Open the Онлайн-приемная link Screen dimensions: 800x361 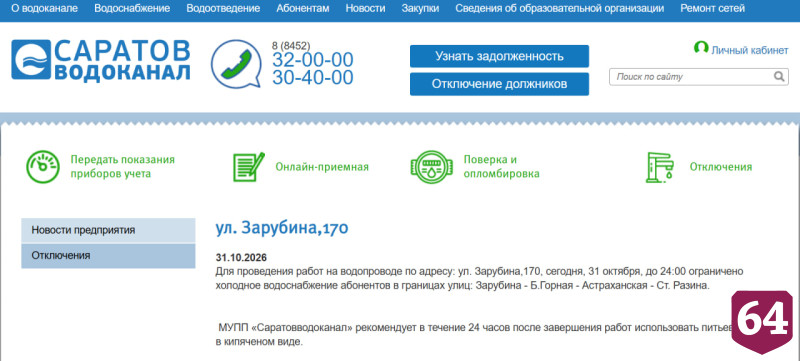pos(322,167)
